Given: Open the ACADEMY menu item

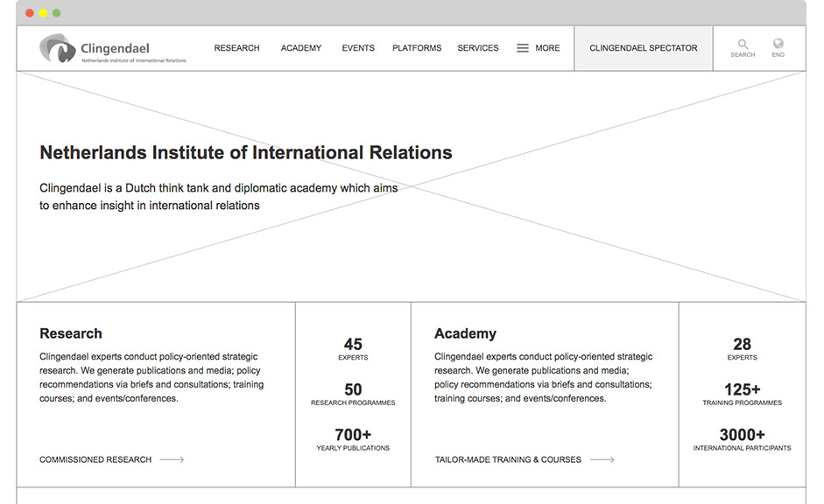Looking at the screenshot, I should pos(301,48).
